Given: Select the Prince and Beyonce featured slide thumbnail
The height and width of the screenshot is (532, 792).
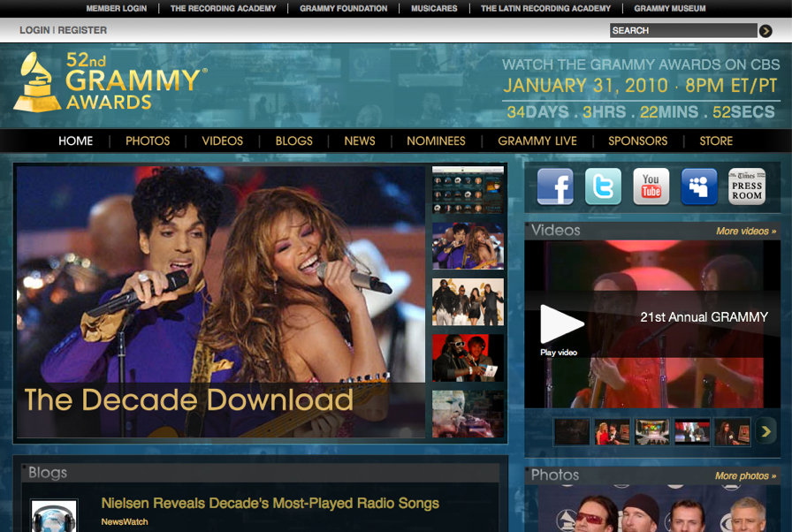Looking at the screenshot, I should click(468, 246).
